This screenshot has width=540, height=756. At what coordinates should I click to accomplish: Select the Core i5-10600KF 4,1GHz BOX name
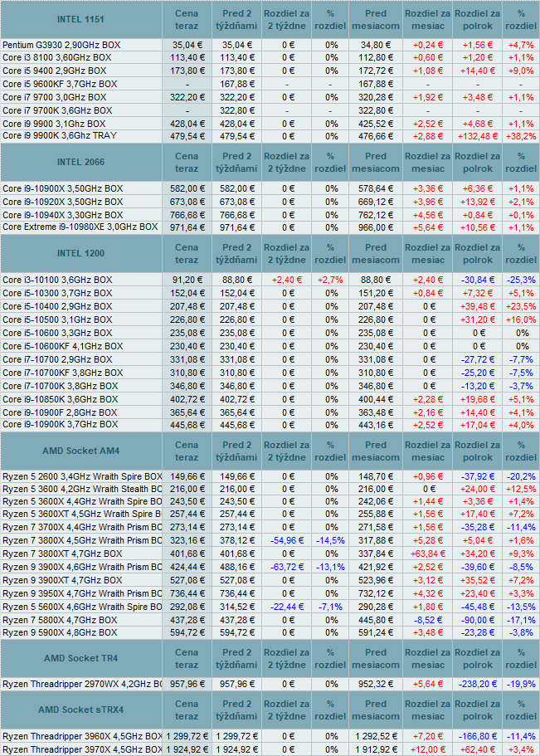63,346
